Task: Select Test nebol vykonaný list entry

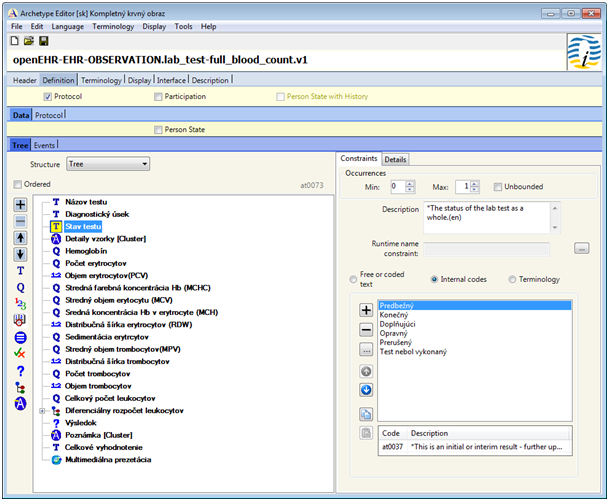Action: pos(413,352)
